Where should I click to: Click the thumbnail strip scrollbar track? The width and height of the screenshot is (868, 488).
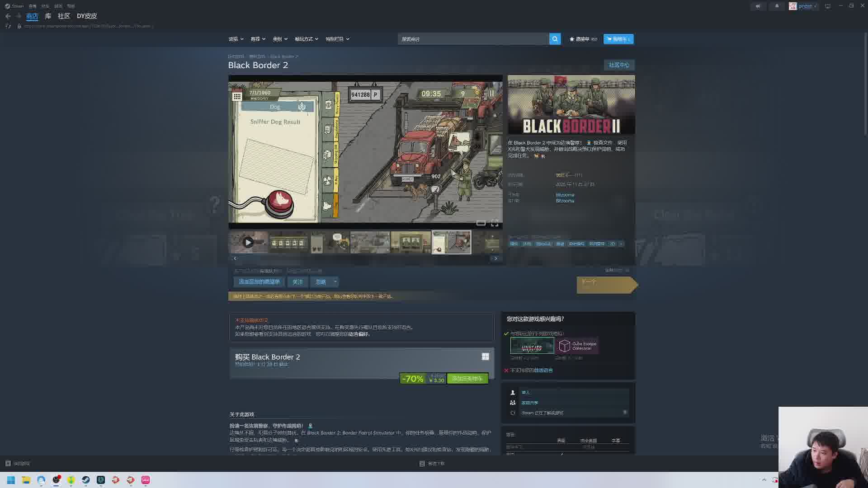point(365,258)
